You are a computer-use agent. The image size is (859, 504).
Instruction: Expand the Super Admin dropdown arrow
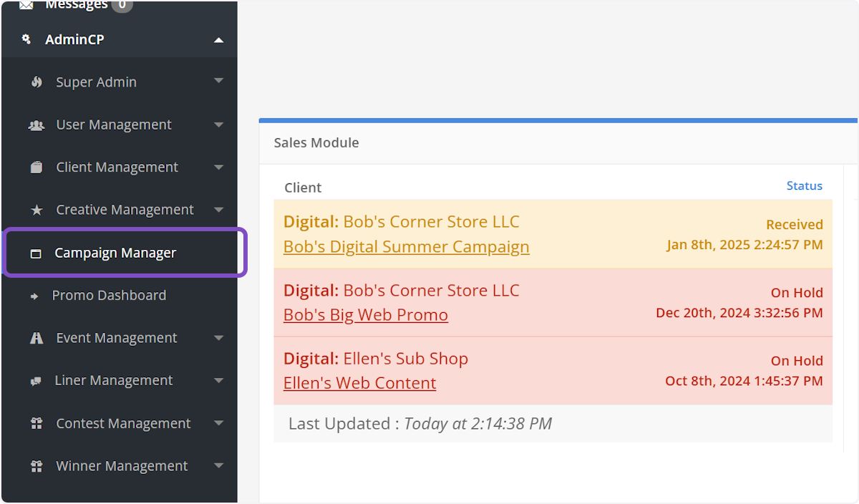click(x=219, y=81)
